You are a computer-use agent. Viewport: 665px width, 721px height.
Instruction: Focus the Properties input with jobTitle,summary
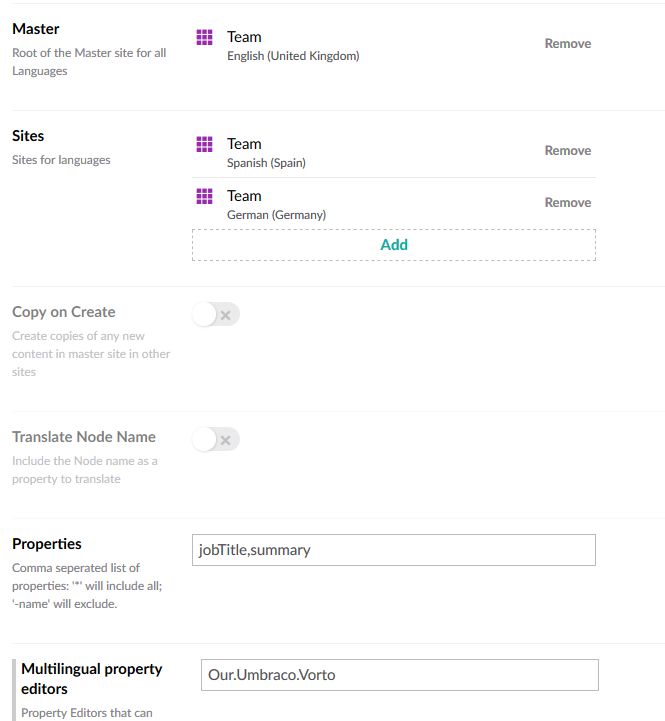394,550
